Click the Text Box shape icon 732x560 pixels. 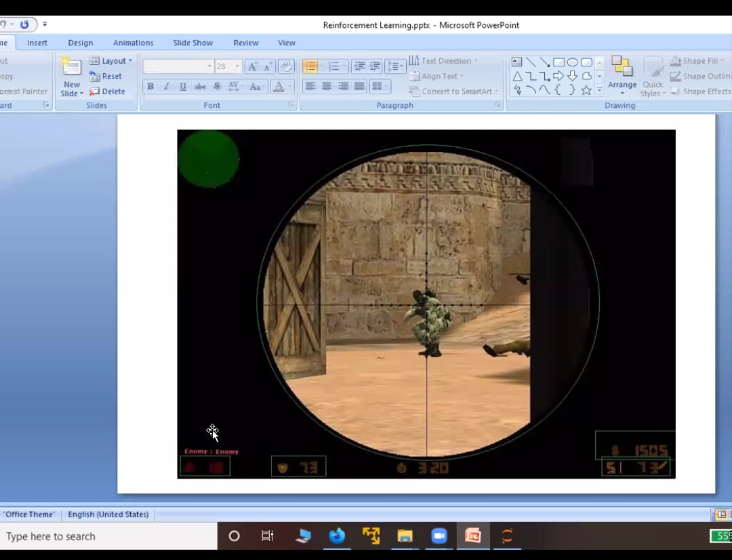coord(516,62)
